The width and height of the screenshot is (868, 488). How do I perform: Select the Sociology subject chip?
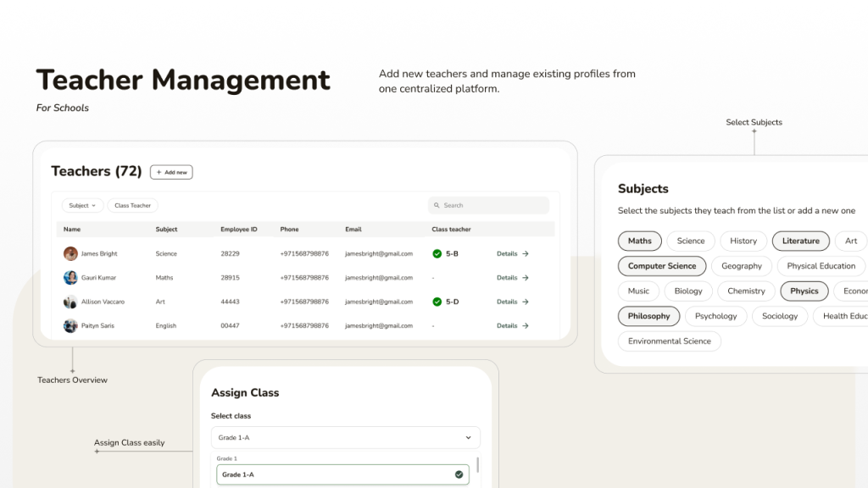click(780, 316)
